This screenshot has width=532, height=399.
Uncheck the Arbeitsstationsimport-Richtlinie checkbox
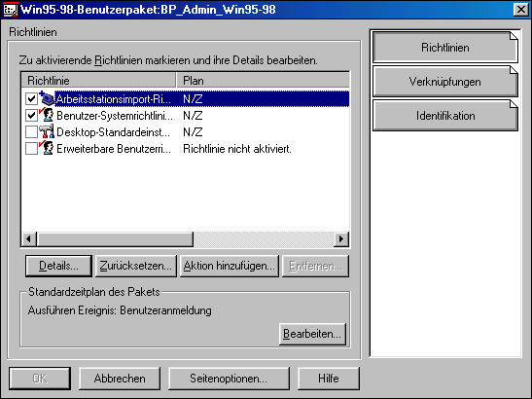tap(31, 99)
